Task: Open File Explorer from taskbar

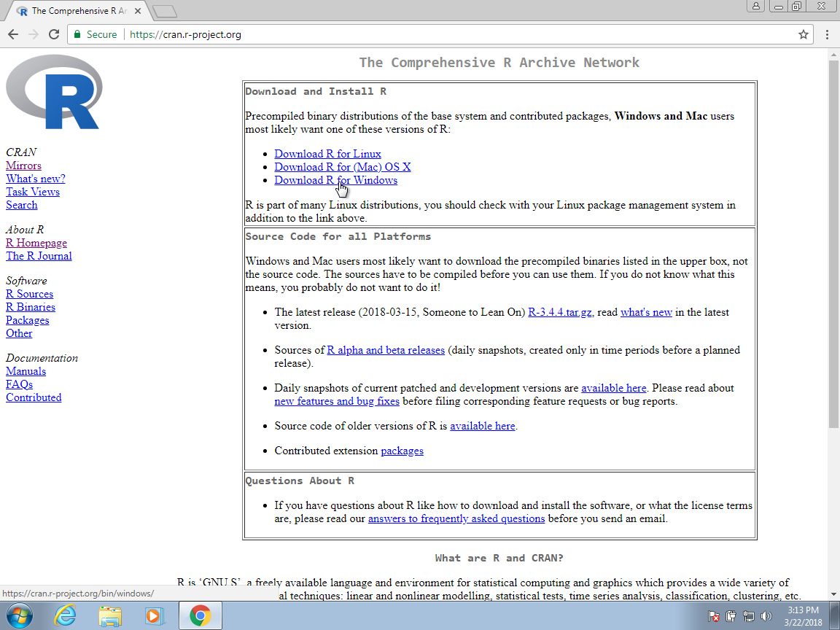Action: point(110,616)
